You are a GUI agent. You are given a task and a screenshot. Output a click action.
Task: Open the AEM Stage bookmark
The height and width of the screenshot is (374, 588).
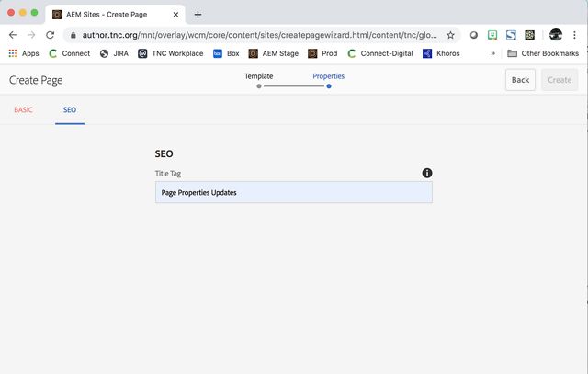274,53
